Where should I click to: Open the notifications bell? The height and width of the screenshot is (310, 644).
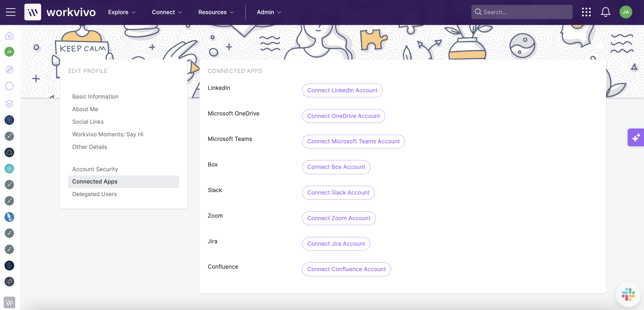coord(606,12)
